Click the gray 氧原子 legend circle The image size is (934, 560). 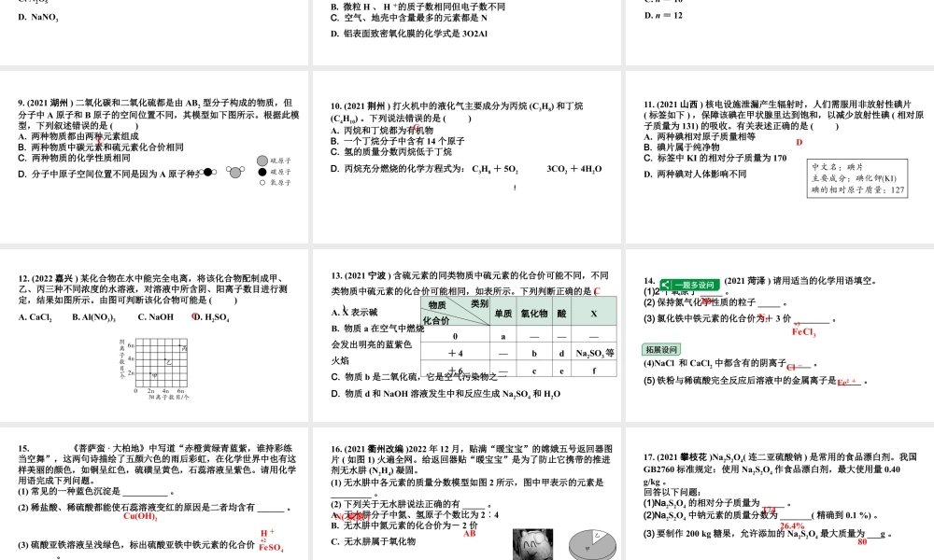264,160
